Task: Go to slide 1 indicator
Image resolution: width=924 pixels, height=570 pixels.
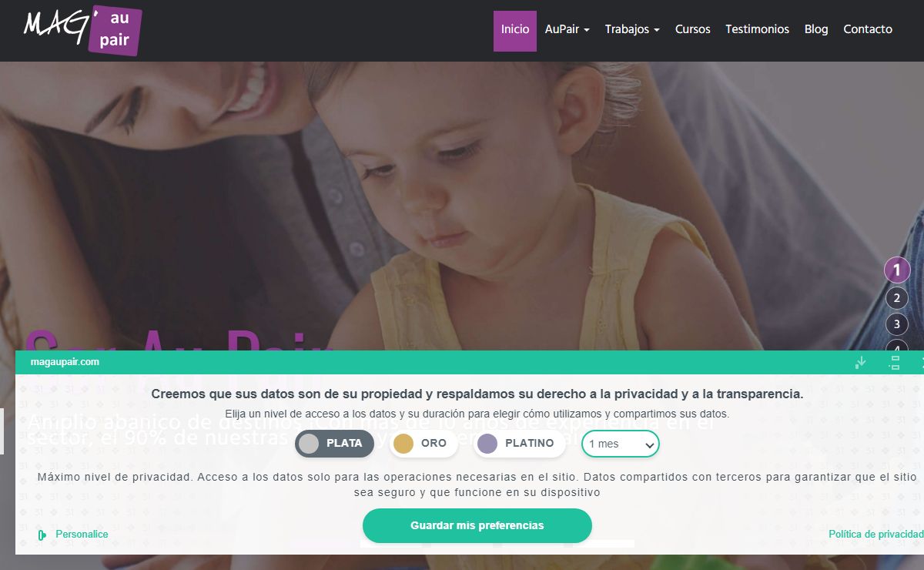Action: coord(897,270)
